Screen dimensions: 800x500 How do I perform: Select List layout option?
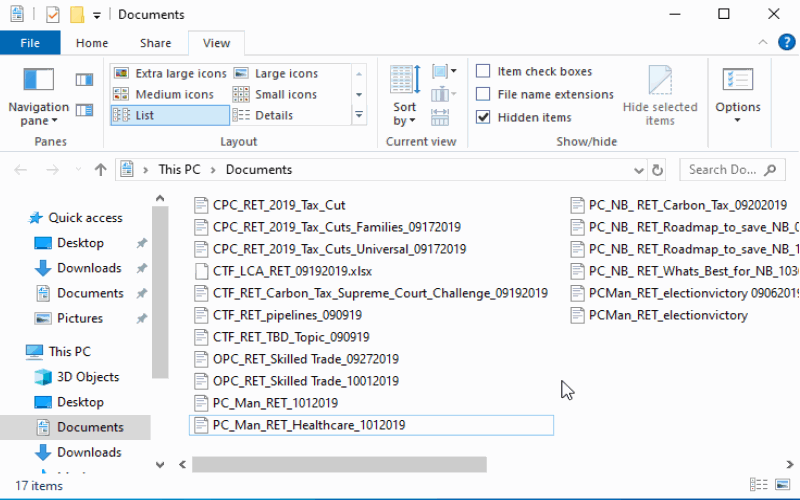(x=170, y=115)
